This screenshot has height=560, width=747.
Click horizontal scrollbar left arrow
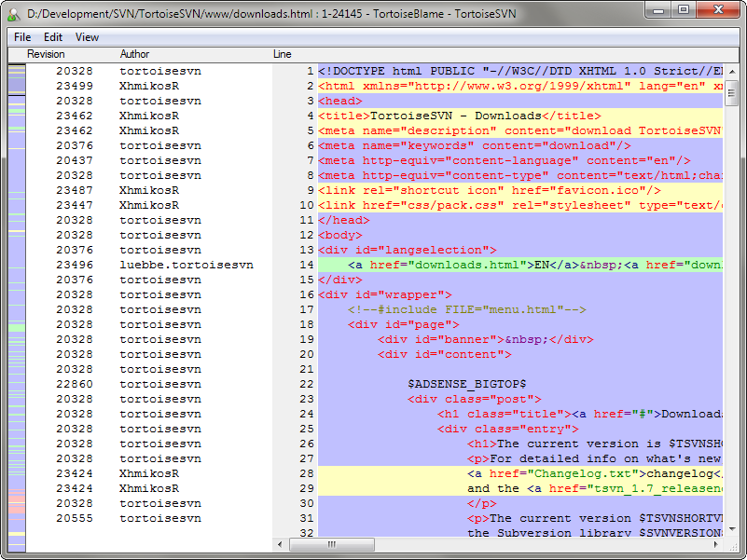(x=280, y=544)
